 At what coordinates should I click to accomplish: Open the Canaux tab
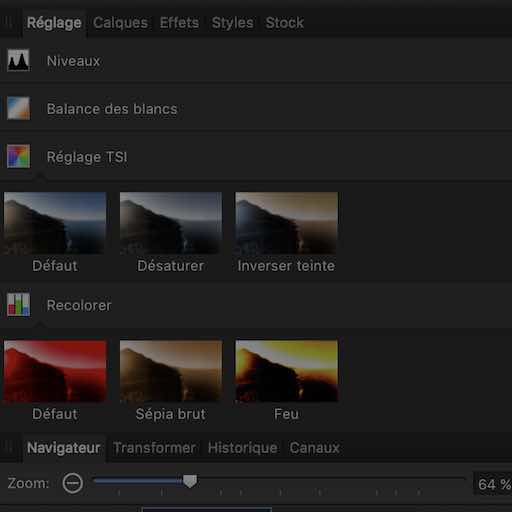pyautogui.click(x=315, y=448)
